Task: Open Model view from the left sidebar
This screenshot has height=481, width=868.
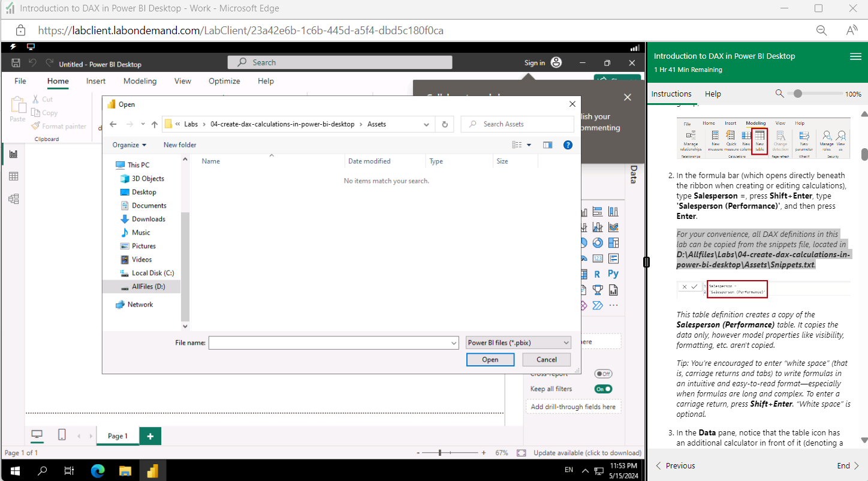Action: click(x=13, y=199)
